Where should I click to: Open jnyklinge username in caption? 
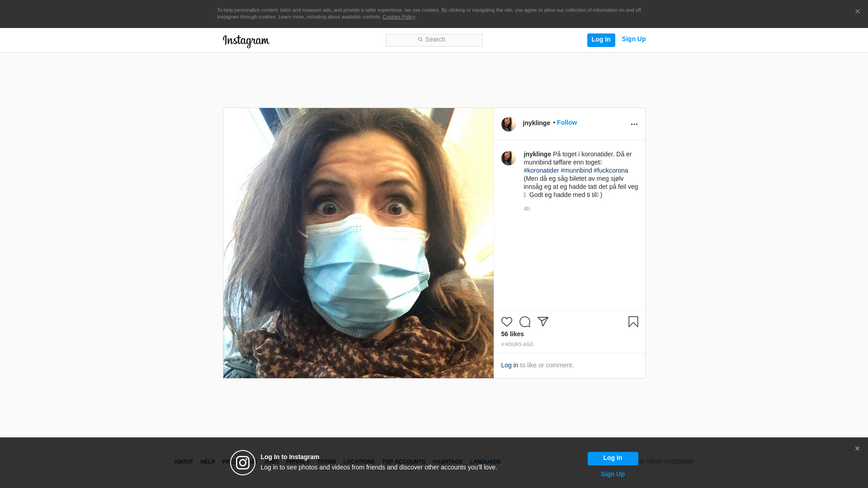[x=537, y=154]
